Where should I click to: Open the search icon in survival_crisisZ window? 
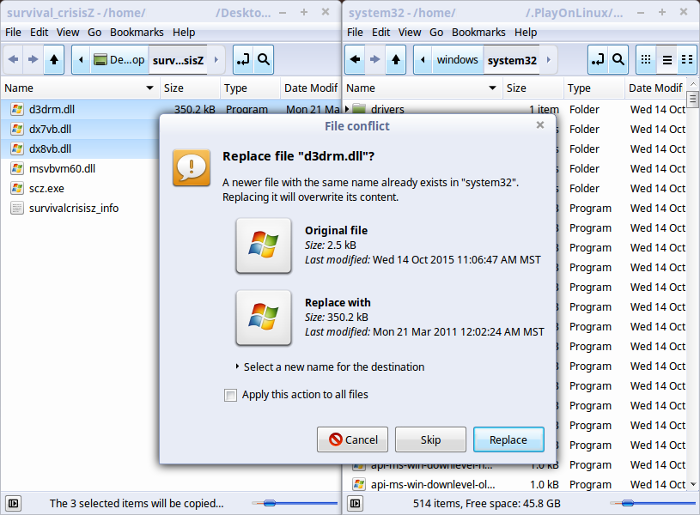pyautogui.click(x=264, y=59)
